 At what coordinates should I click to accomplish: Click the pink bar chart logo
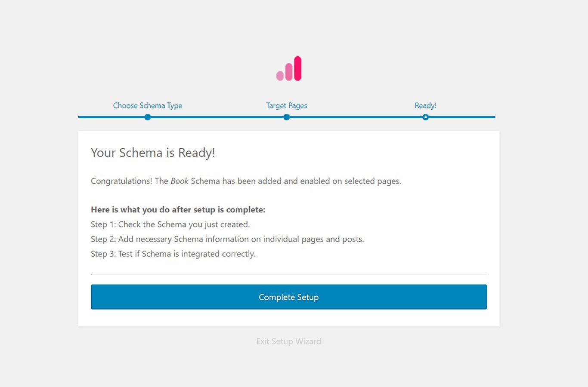288,68
